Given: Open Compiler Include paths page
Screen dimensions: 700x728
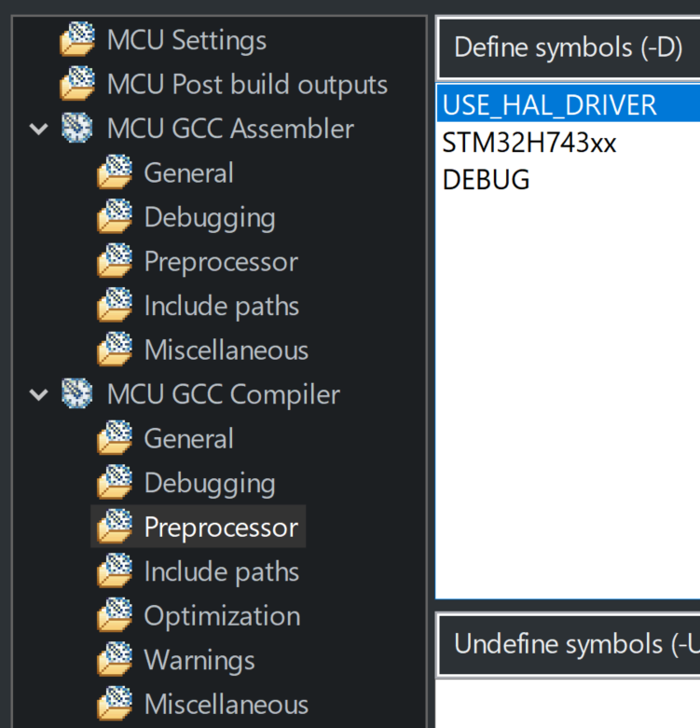Looking at the screenshot, I should (x=222, y=571).
